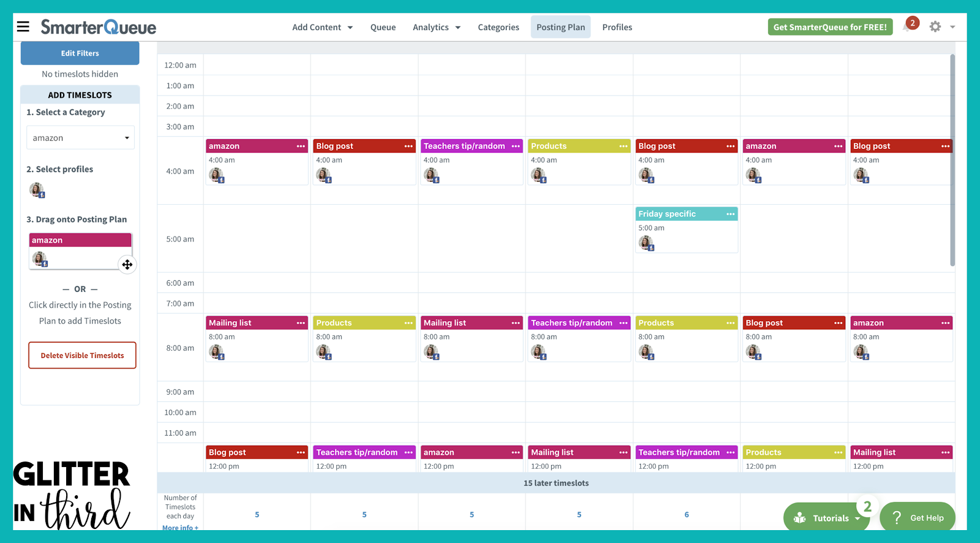Click the ADD TIMESLOTS heading

coord(80,95)
